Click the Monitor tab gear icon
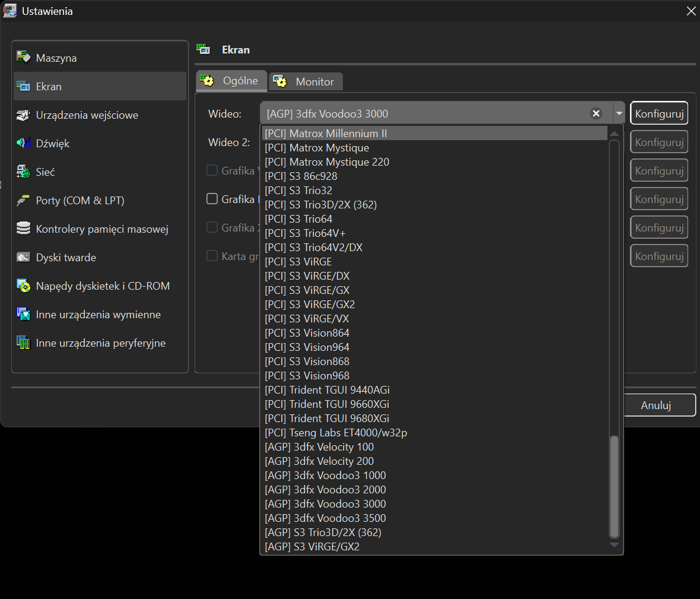Image resolution: width=700 pixels, height=599 pixels. (280, 81)
